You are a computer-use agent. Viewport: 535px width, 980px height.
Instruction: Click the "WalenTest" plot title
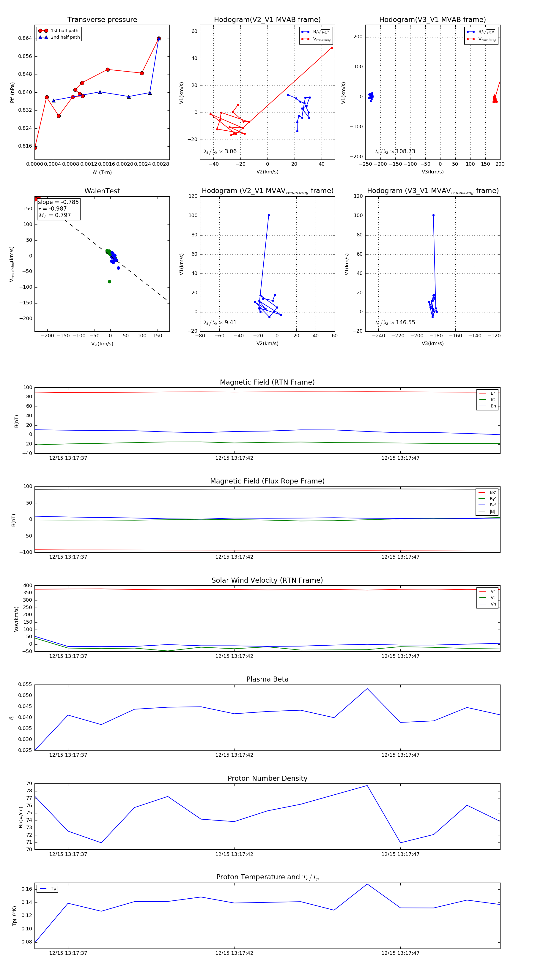coord(102,191)
